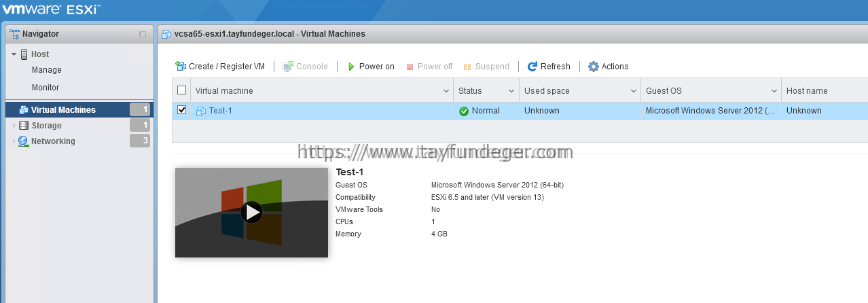Select Monitor under Host
868x303 pixels.
click(46, 88)
